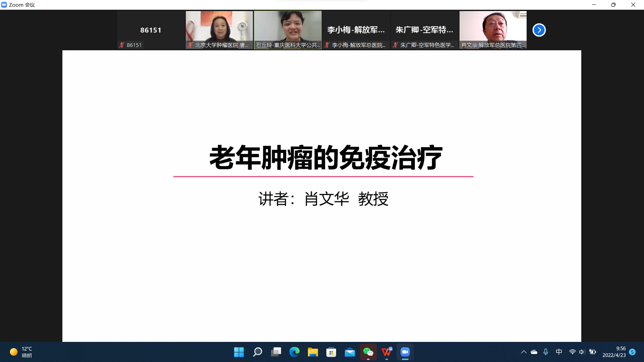Open Microsoft Store from taskbar
Screen dimensions: 644x362
pos(331,352)
